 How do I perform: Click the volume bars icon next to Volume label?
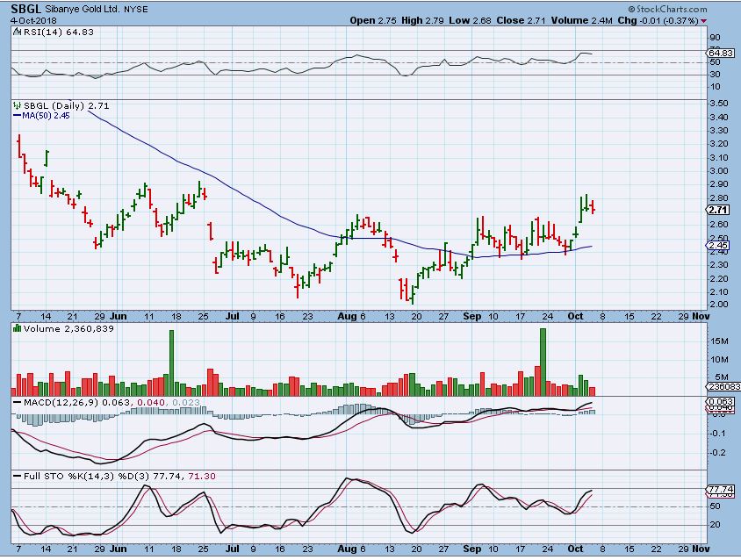(16, 328)
